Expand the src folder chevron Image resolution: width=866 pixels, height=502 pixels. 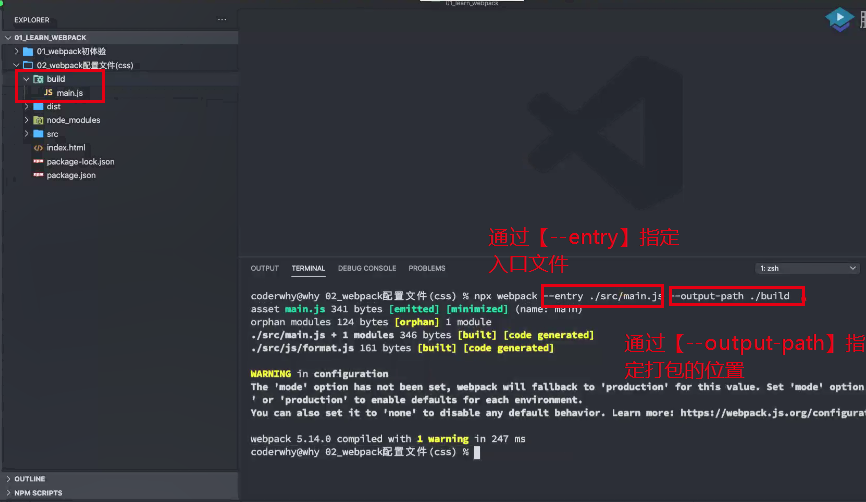(26, 134)
